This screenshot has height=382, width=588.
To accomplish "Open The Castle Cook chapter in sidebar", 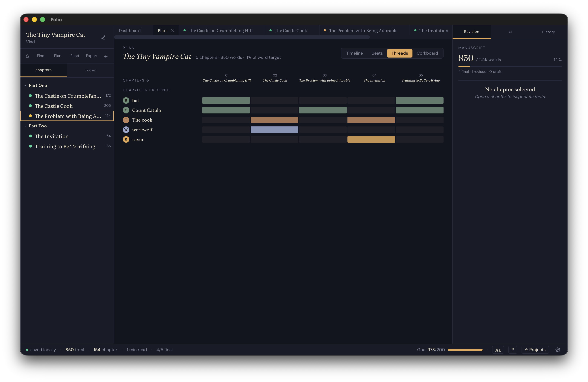I will point(67,106).
